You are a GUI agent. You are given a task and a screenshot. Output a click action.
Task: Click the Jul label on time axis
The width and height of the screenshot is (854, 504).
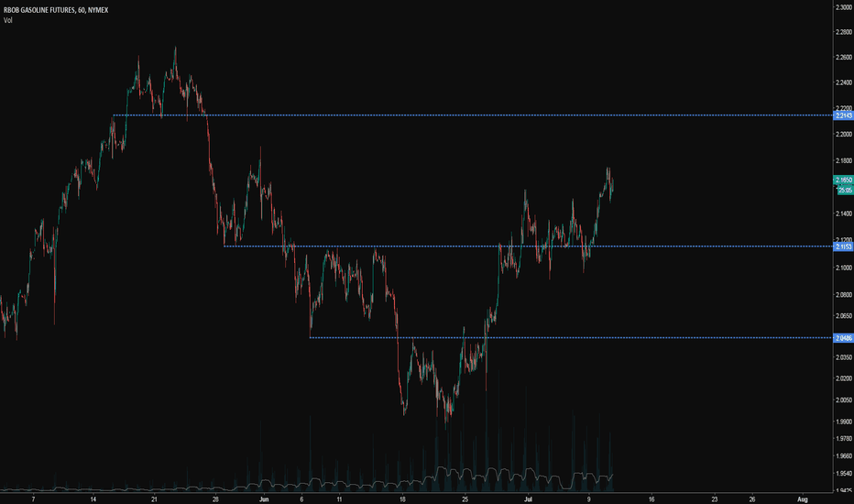point(528,499)
